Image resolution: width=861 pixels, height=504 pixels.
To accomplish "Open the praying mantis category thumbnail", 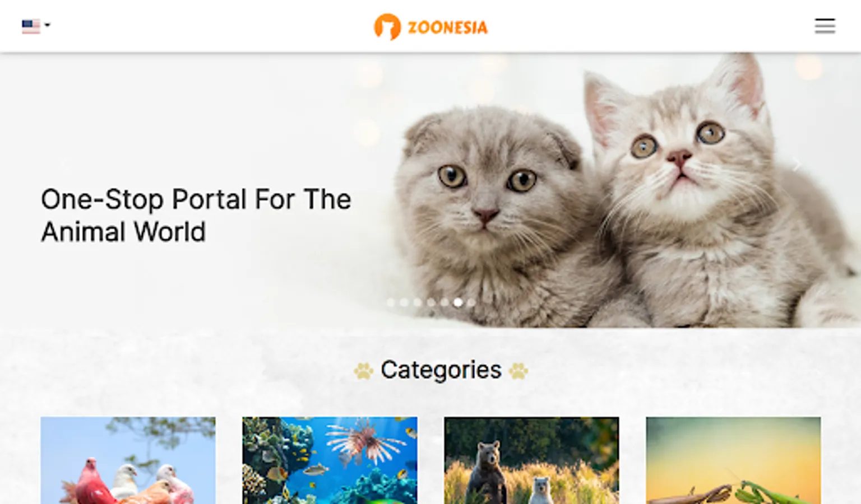I will 733,460.
